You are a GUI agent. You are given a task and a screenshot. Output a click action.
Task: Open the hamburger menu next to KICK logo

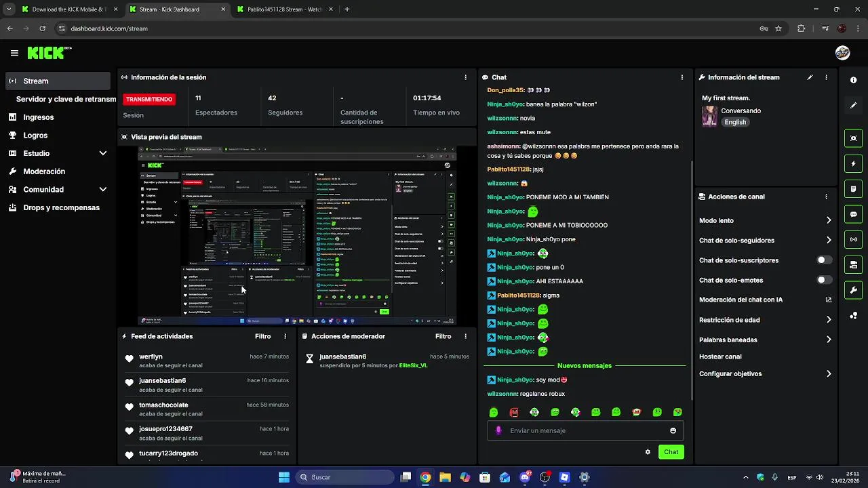[x=14, y=53]
